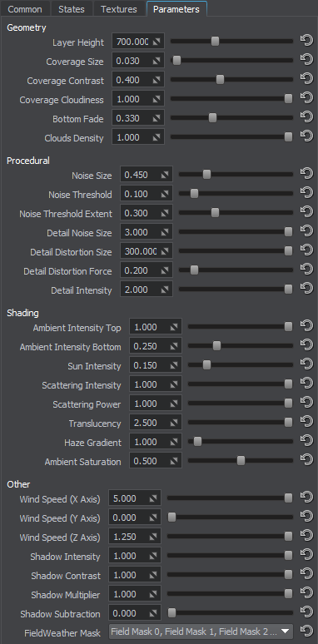Click the Shading section heading
This screenshot has width=318, height=644.
22,313
